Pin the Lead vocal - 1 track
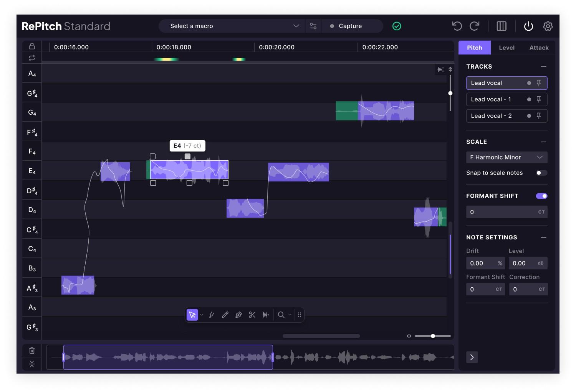 point(539,99)
